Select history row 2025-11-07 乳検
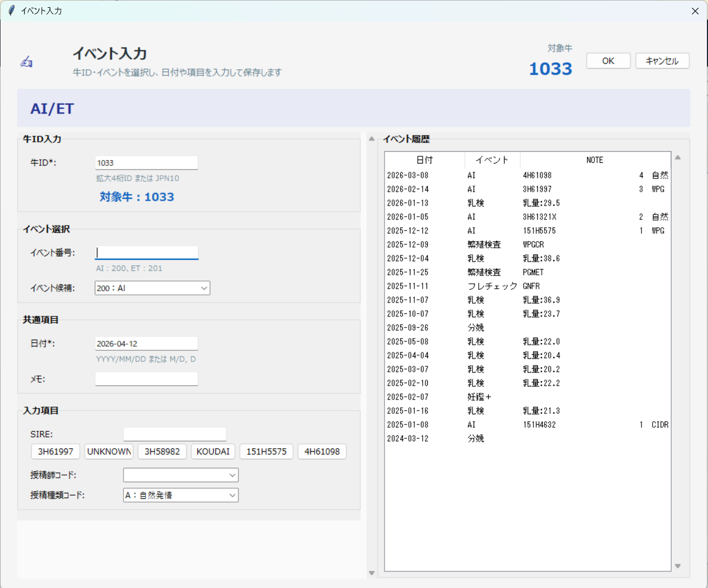This screenshot has width=708, height=588. (x=527, y=300)
